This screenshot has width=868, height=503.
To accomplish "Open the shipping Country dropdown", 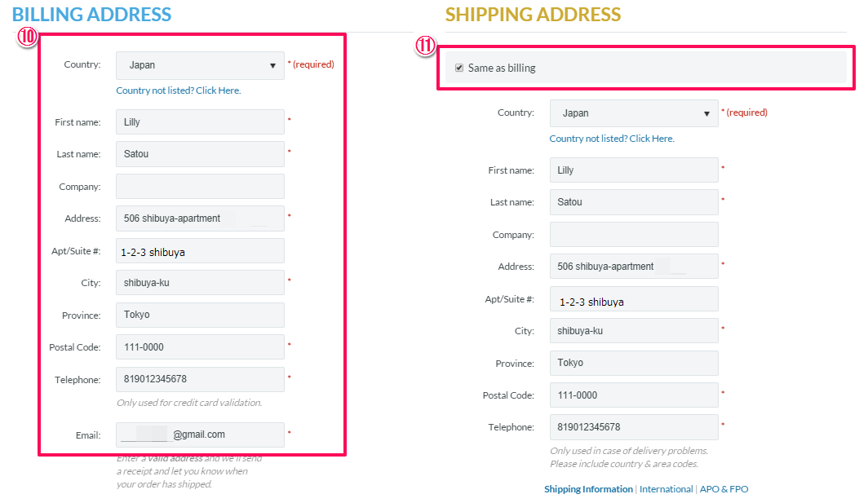I will point(633,113).
